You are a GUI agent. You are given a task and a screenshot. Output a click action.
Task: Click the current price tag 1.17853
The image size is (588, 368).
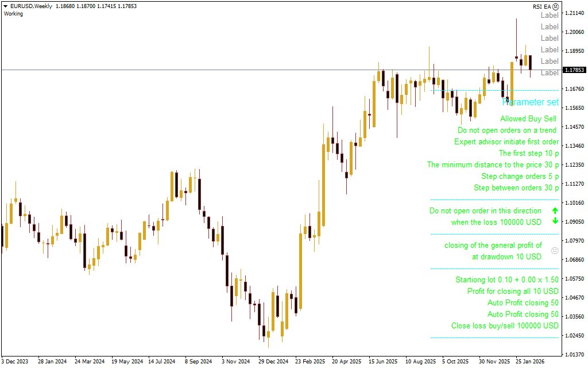[574, 70]
